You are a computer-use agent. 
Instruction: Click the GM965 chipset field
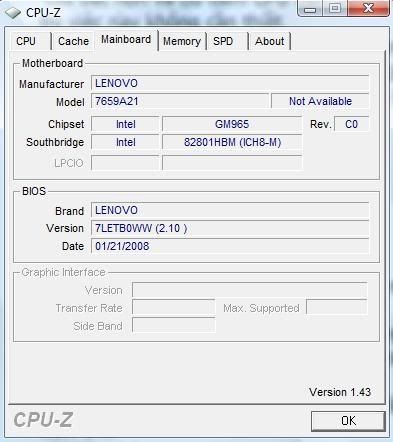pos(232,124)
